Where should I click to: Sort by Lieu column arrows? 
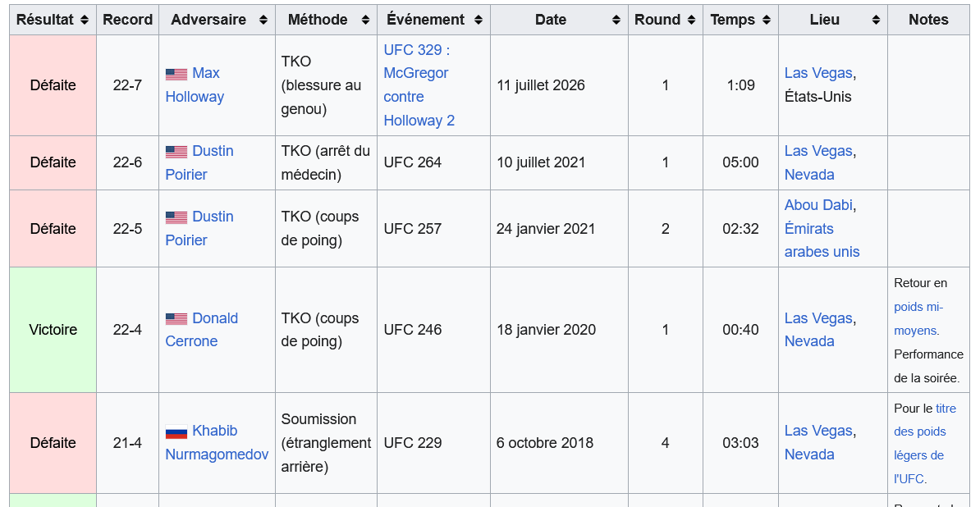pyautogui.click(x=876, y=20)
